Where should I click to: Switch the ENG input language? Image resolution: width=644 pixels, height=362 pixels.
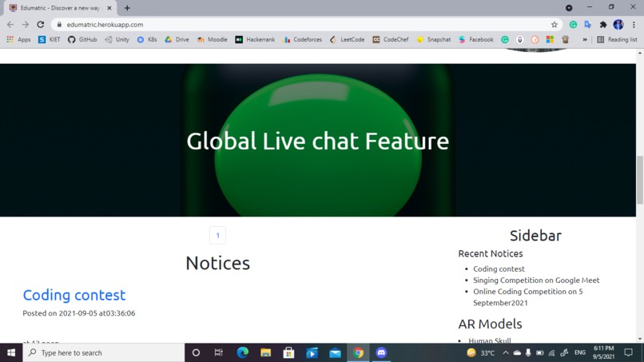(x=579, y=352)
